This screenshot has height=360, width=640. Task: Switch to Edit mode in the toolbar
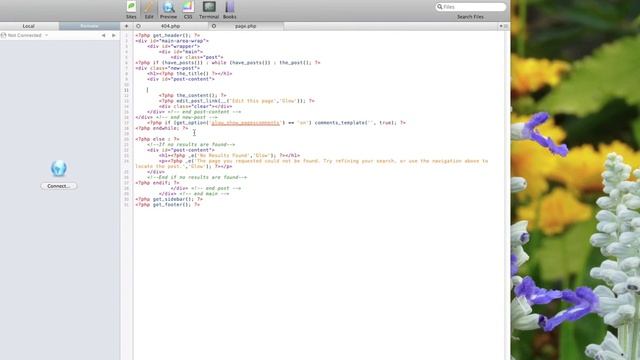click(149, 10)
